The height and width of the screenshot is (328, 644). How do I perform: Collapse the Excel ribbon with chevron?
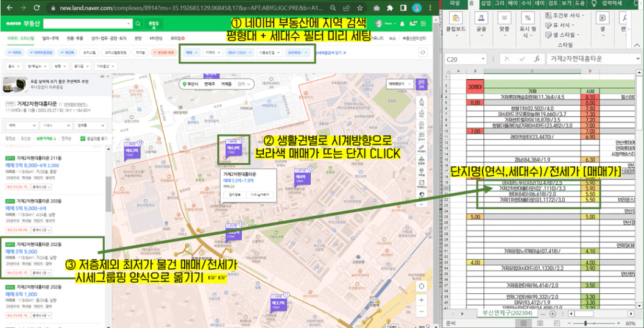point(636,45)
